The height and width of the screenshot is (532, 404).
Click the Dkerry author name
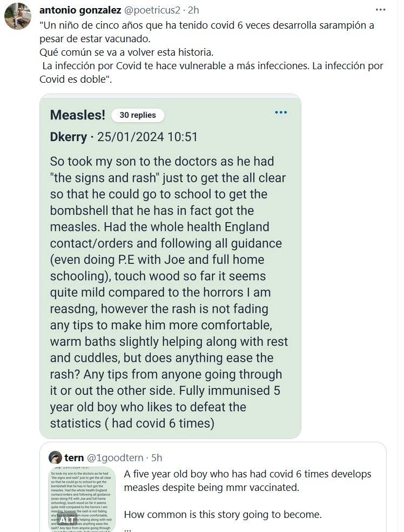68,137
